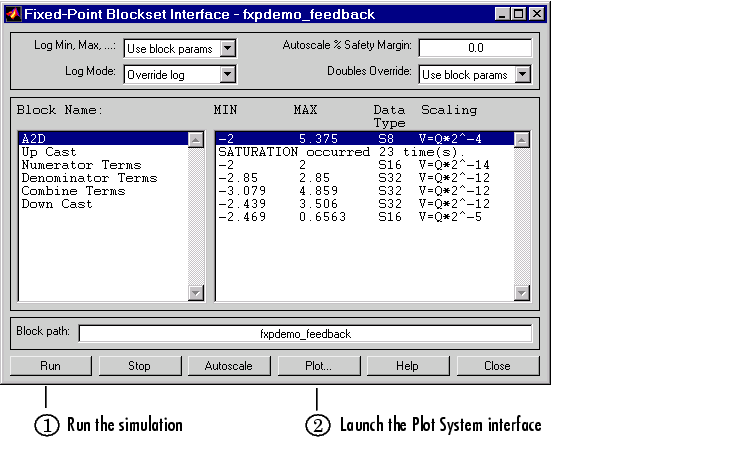Click the Run button
The image size is (750, 468).
click(x=50, y=366)
